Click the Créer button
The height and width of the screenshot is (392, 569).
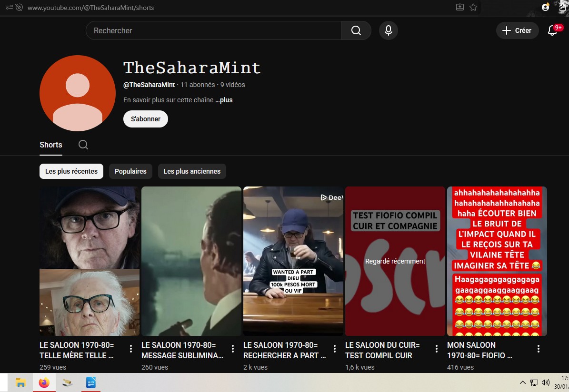517,30
